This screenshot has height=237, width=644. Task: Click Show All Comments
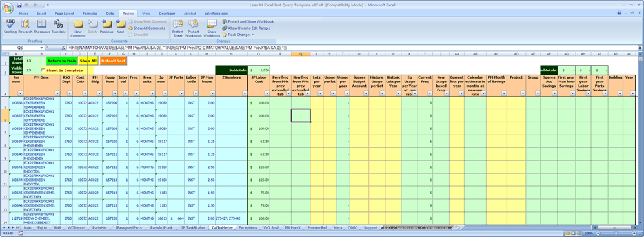click(x=146, y=28)
